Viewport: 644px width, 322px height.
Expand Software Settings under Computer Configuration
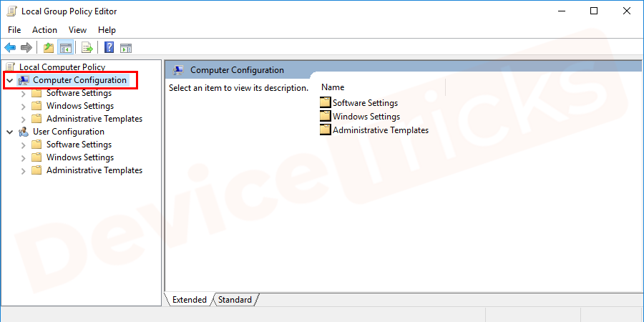tap(24, 94)
